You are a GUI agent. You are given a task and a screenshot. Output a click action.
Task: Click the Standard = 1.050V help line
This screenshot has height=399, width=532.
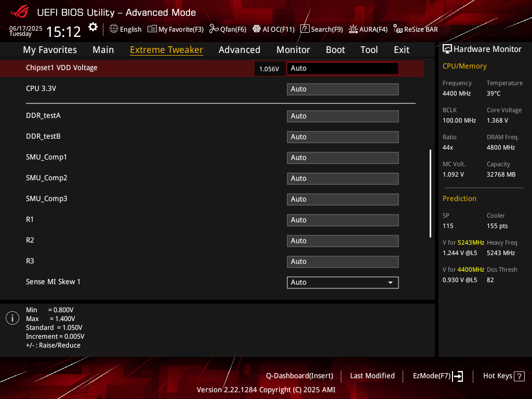point(54,327)
